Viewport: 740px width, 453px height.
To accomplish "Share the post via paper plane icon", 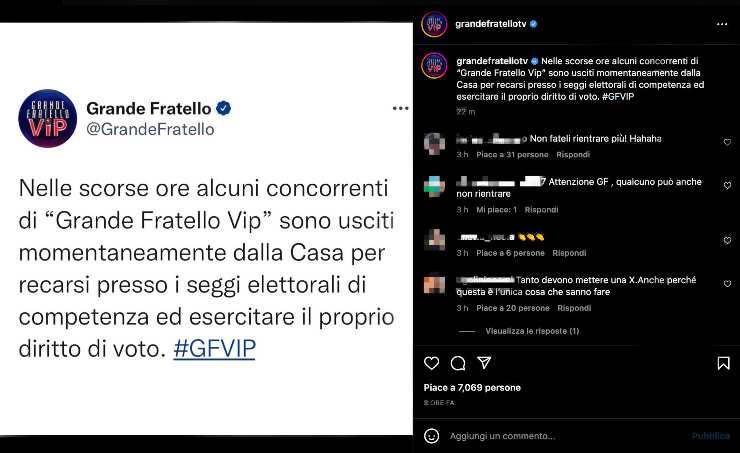I will [484, 362].
